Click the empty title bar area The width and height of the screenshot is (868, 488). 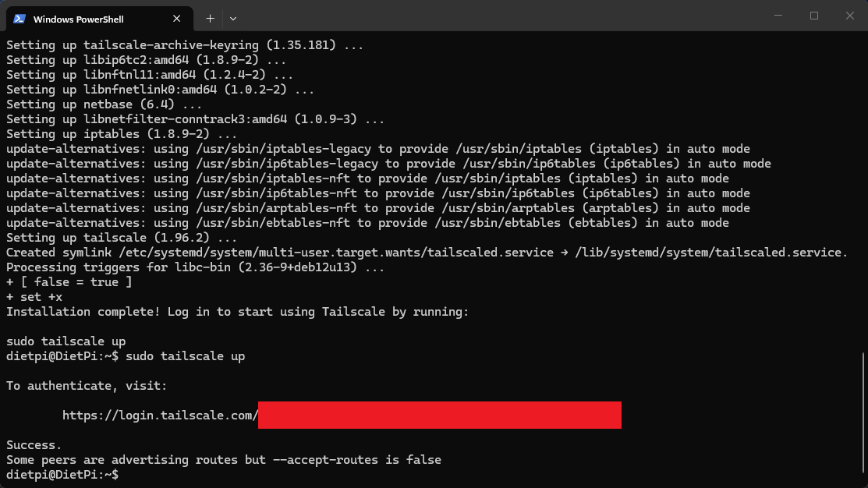click(x=499, y=17)
